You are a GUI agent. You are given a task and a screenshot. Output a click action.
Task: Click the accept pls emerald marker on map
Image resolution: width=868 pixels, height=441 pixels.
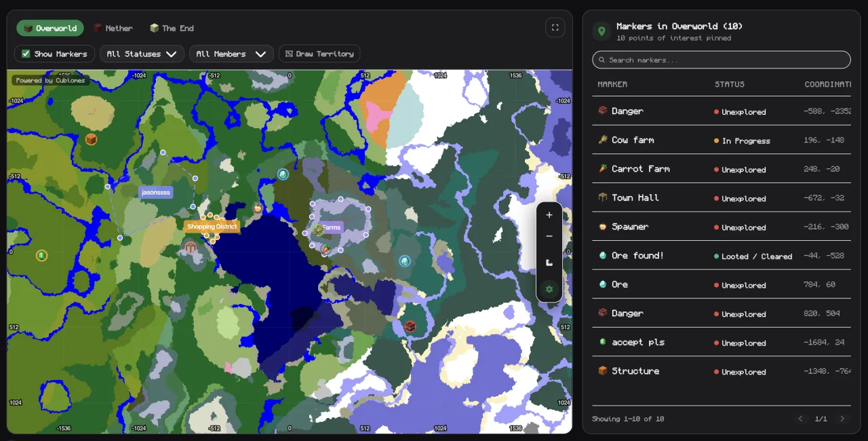[41, 255]
